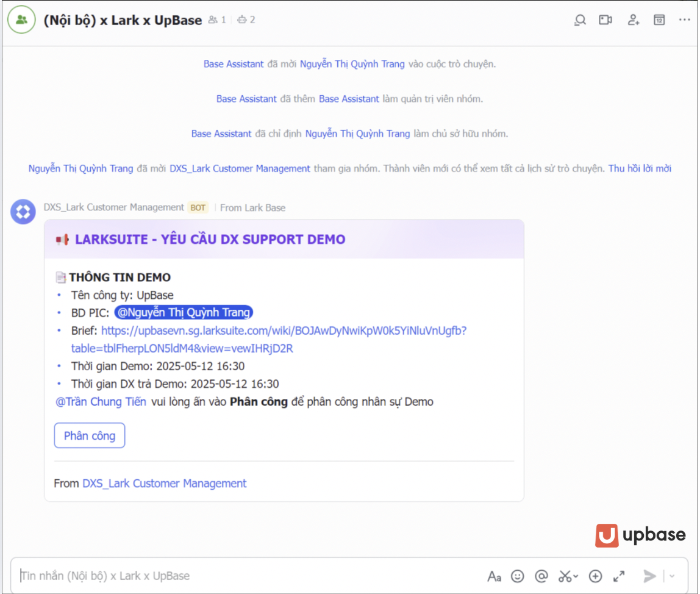Open the emoji picker
This screenshot has height=594, width=700.
point(518,576)
